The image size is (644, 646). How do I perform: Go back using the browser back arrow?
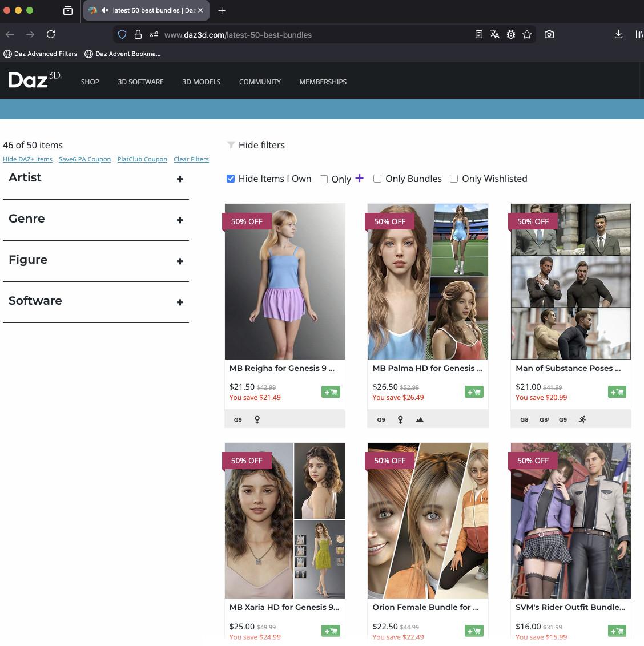(x=10, y=35)
